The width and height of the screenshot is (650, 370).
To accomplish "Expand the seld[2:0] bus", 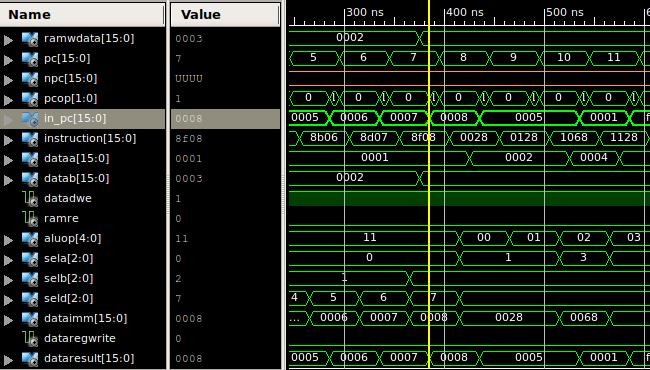I will coord(8,300).
